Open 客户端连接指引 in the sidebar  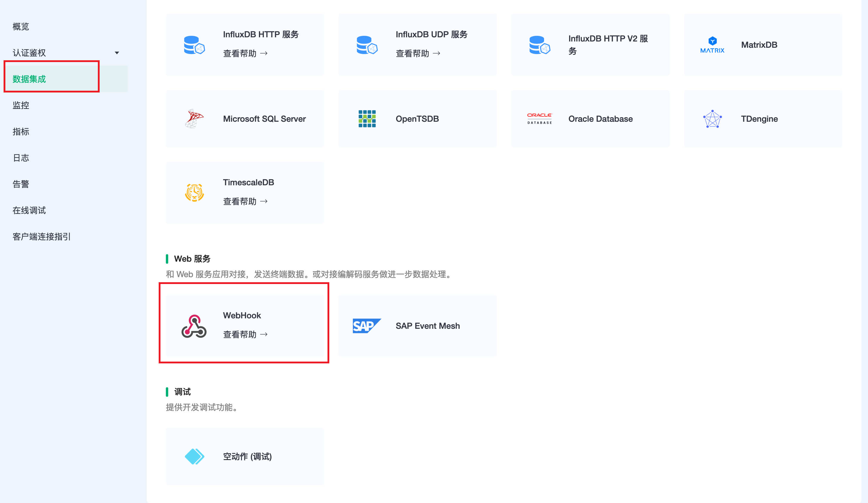point(42,237)
